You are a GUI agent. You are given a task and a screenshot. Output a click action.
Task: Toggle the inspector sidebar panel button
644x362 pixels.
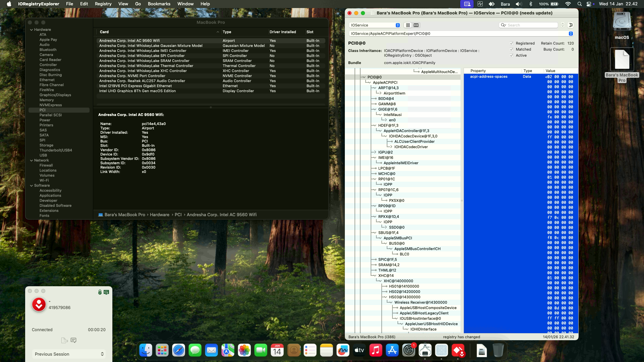(x=571, y=25)
